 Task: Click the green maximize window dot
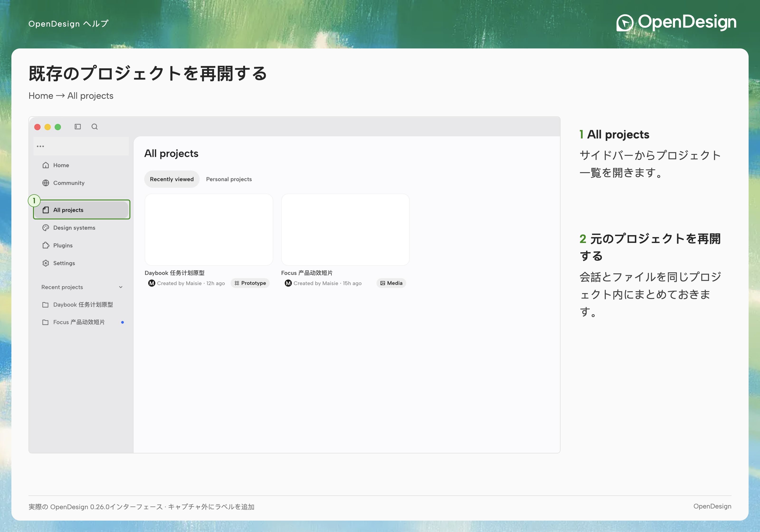(58, 127)
